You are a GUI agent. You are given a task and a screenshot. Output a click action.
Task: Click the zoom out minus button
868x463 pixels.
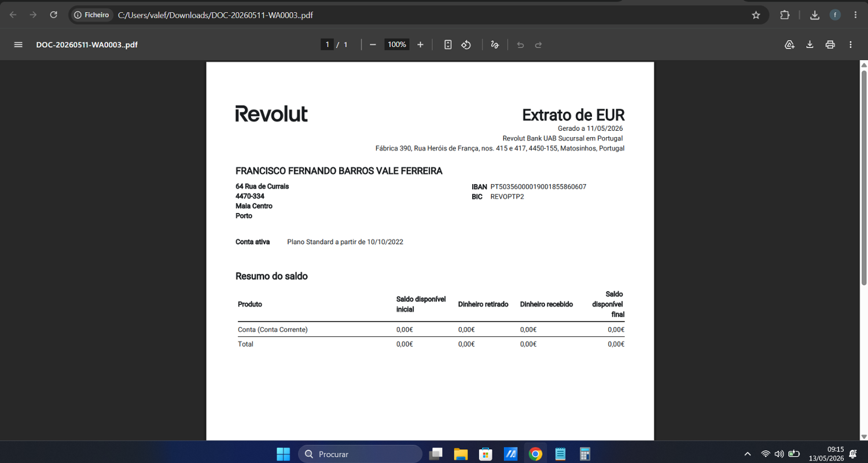[x=373, y=45]
